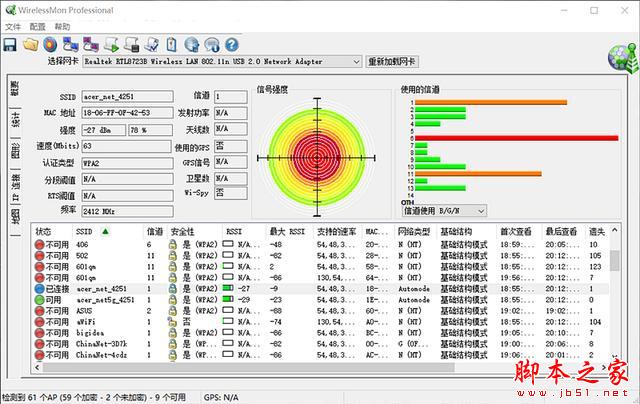Viewport: 640px width, 404px height.
Task: Click the blue connected status icon for acer_net_4251
Action: (39, 289)
